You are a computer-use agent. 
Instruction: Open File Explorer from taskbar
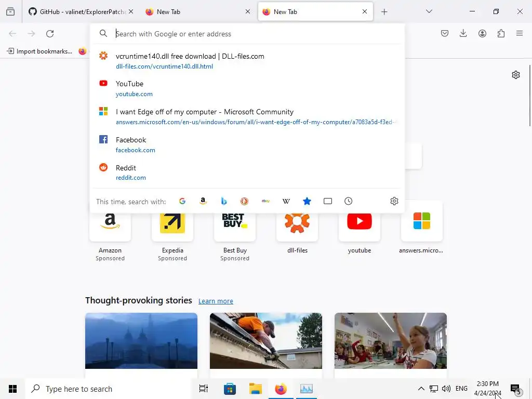(255, 389)
